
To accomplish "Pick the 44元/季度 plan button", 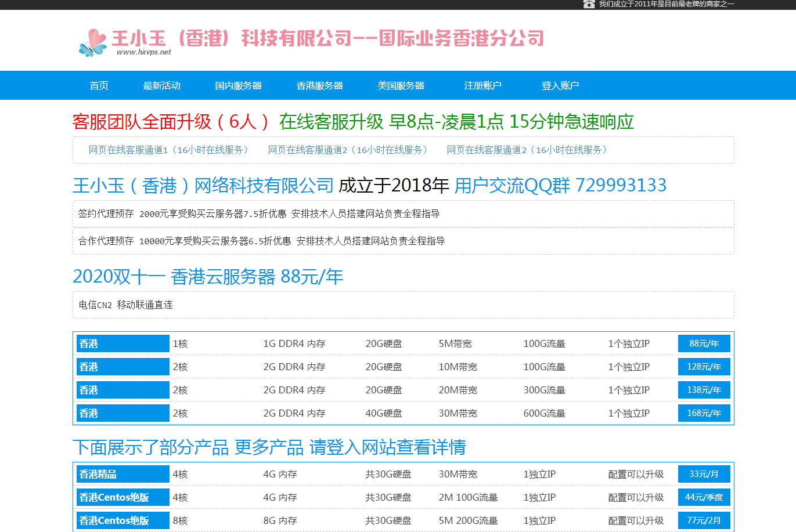I will tap(704, 497).
